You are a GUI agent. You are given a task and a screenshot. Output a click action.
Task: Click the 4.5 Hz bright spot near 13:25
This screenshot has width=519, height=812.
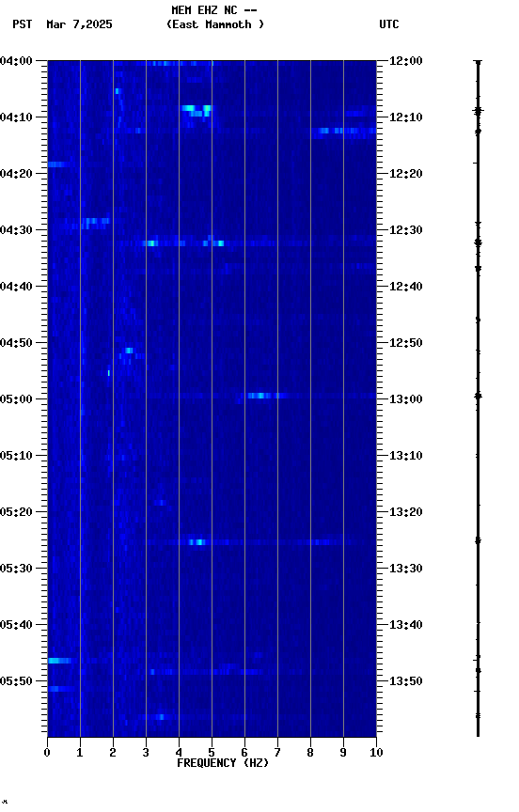pos(197,542)
